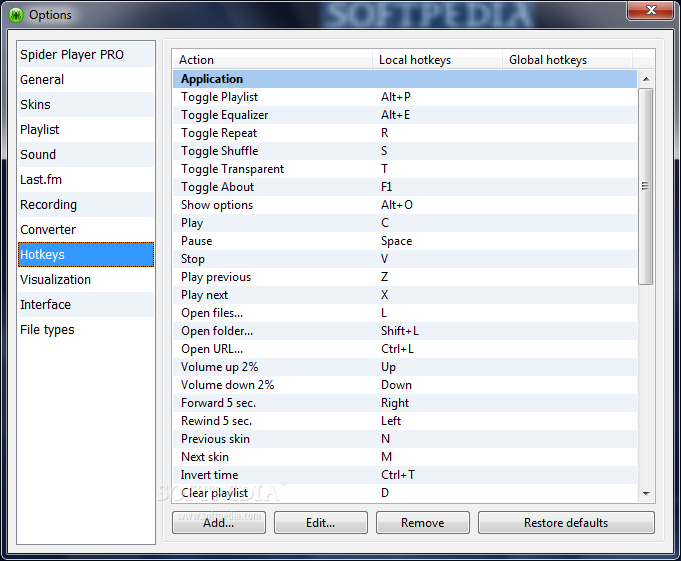The height and width of the screenshot is (561, 681).
Task: Select the General settings category
Action: click(x=86, y=79)
